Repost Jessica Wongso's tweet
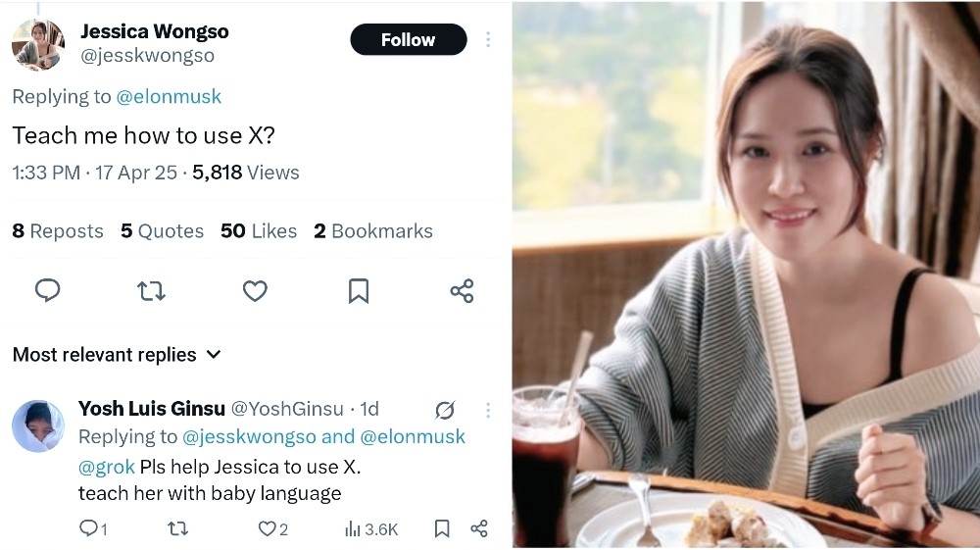This screenshot has height=550, width=980. (x=151, y=290)
